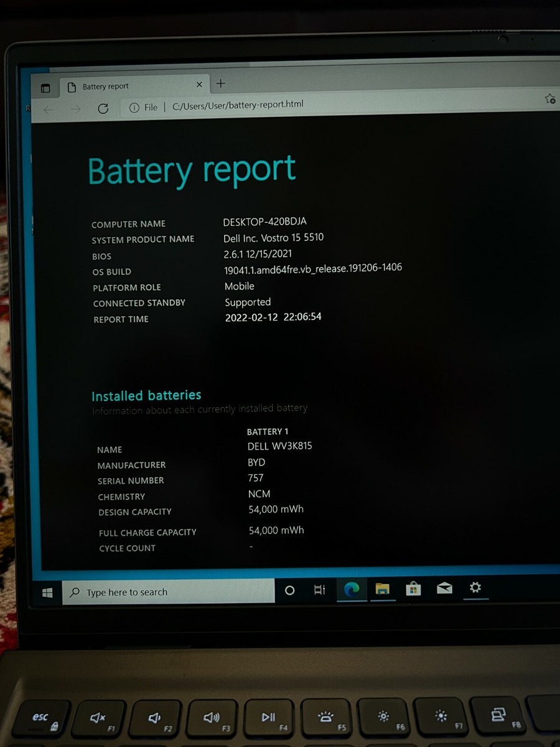Image resolution: width=560 pixels, height=747 pixels.
Task: Click the 'SYSTEM PRODUCT NAME' label
Action: 143,240
